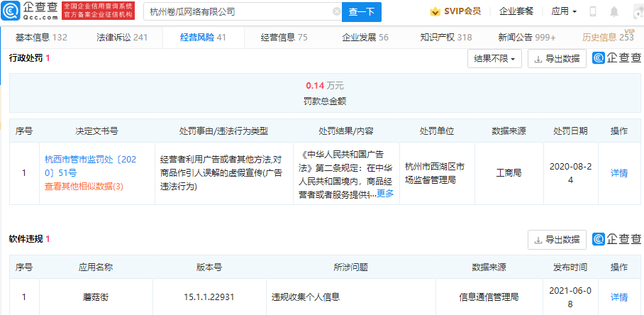Click the search field containing 杭州卷瓜网络有限公司
The height and width of the screenshot is (315, 644).
243,12
